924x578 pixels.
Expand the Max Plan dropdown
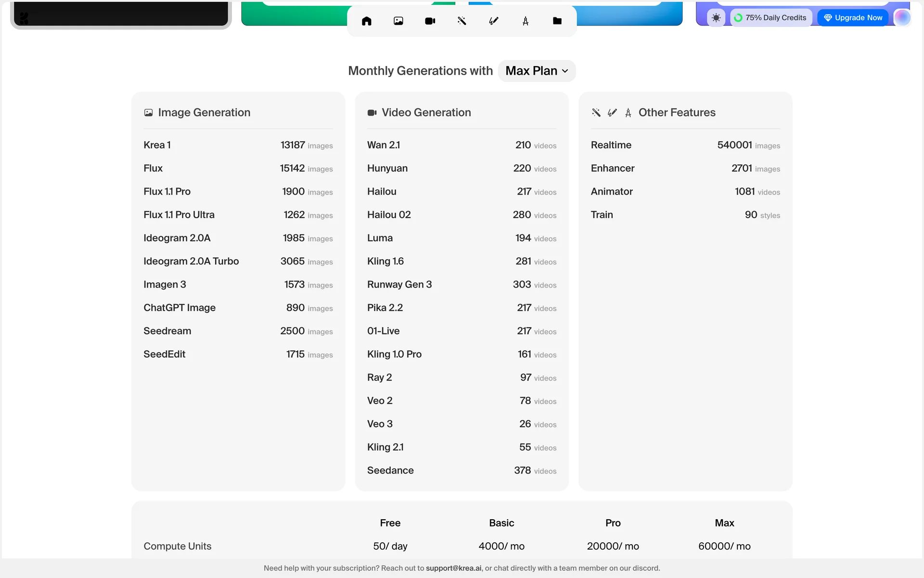(537, 71)
